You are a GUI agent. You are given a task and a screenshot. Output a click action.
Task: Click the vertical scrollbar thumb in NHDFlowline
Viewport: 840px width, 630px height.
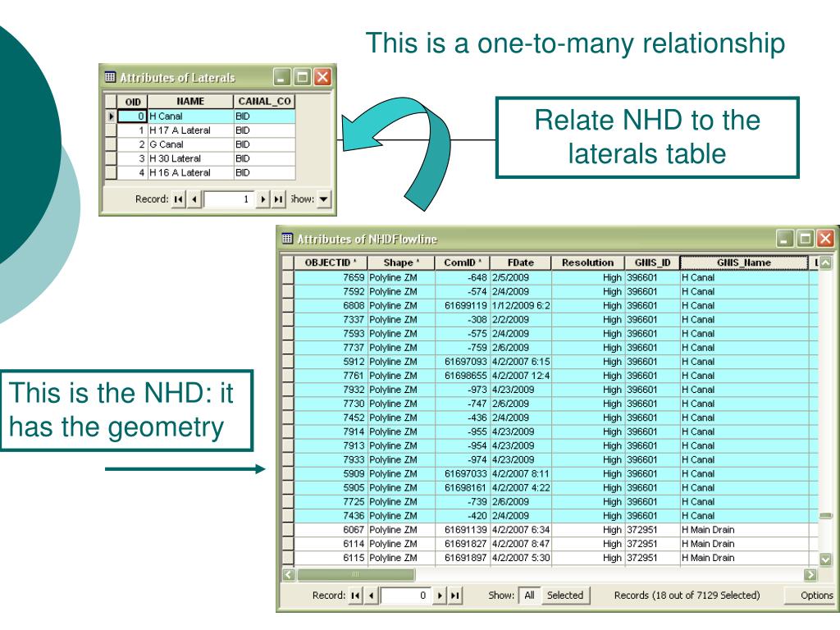(x=825, y=516)
